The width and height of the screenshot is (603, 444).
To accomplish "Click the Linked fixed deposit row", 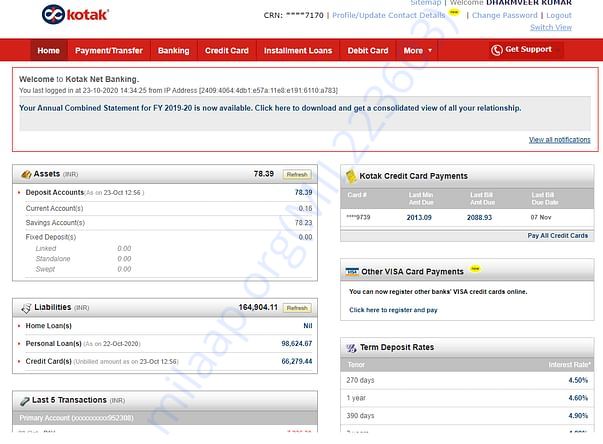I will [x=83, y=249].
